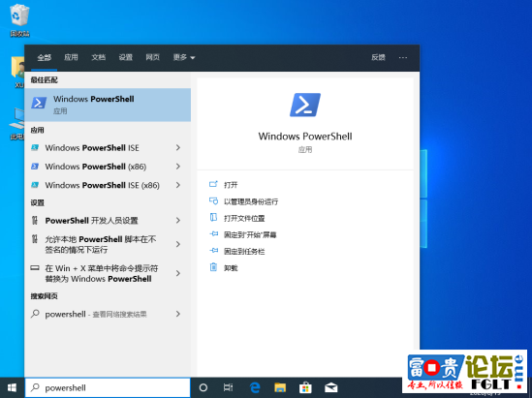
Task: Click 允许本地 PowerShell 脚本在不签名 result text
Action: point(101,244)
